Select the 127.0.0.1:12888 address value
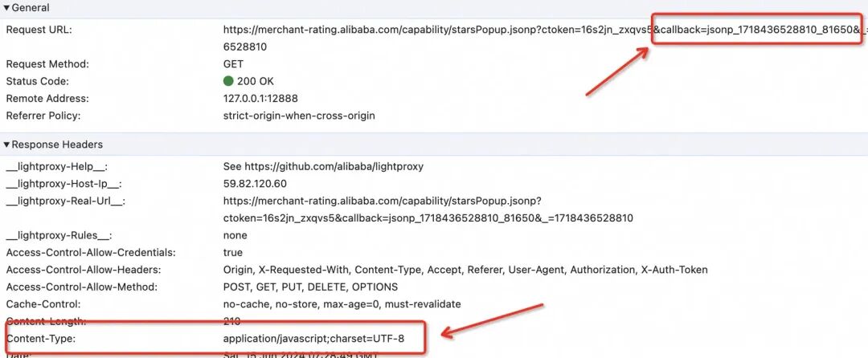 pos(260,99)
